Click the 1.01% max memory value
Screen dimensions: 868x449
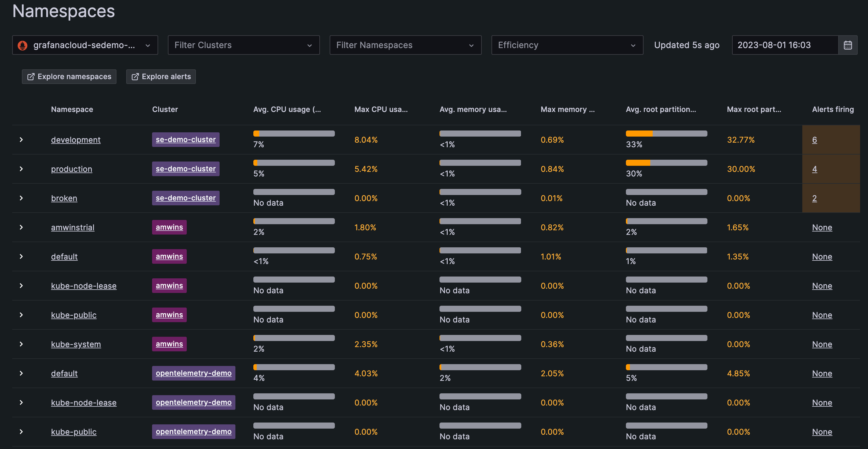551,256
